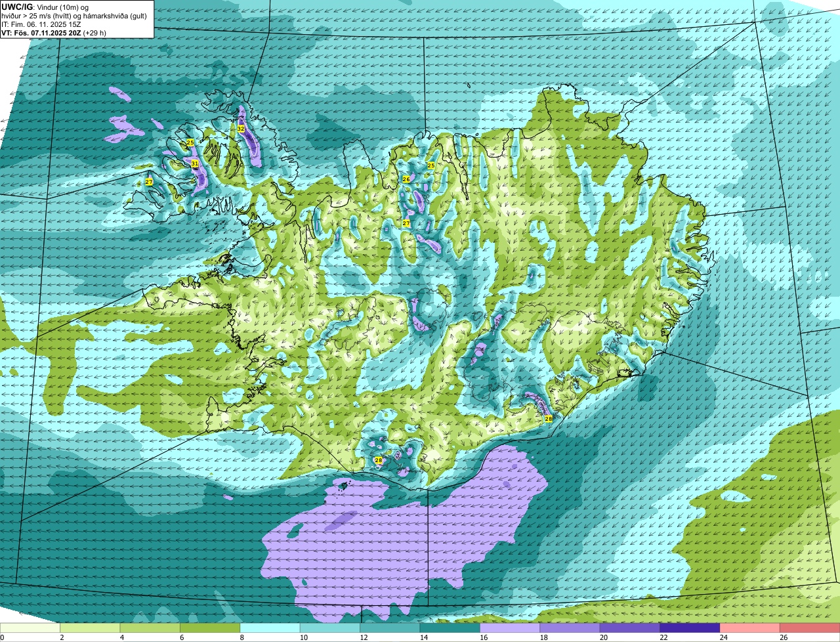Image resolution: width=840 pixels, height=642 pixels.
Task: Pick the deep indigo 22–24 m/s swatch
Action: pyautogui.click(x=690, y=628)
